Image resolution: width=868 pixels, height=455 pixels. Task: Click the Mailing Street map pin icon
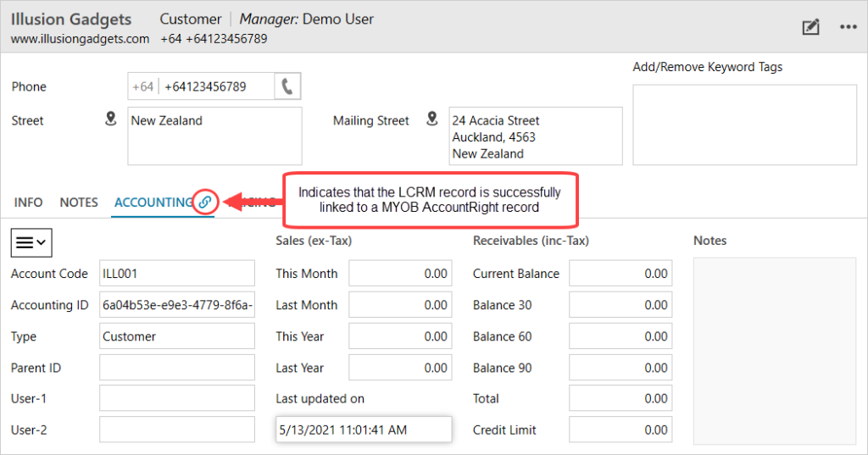[431, 119]
